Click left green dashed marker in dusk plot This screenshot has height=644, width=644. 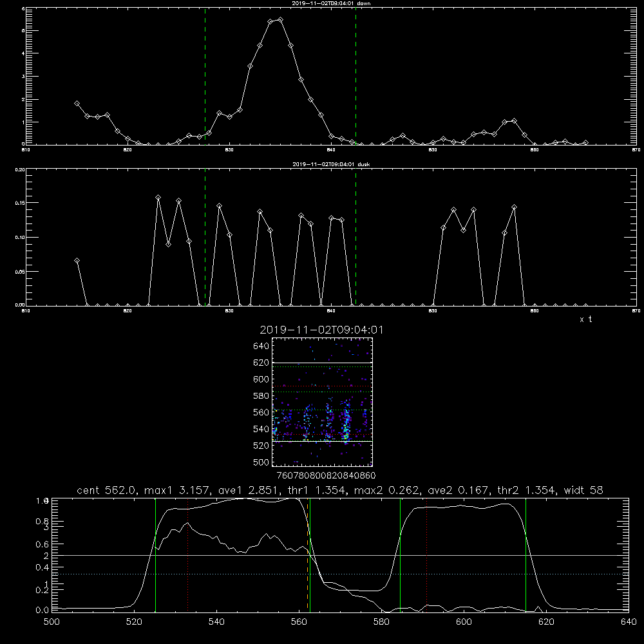coord(205,237)
